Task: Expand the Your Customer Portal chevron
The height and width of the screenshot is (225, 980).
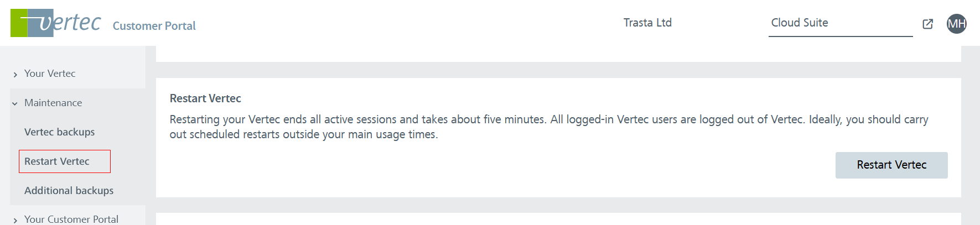Action: tap(15, 220)
